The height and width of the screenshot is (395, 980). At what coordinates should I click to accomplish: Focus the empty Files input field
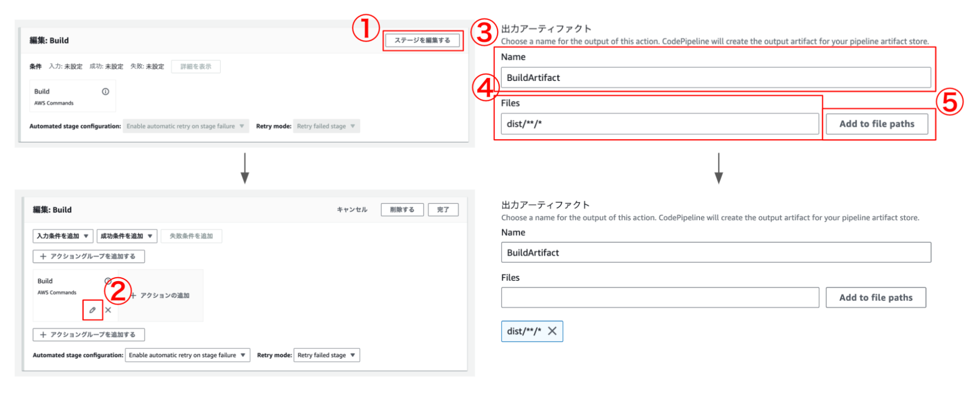click(x=659, y=298)
